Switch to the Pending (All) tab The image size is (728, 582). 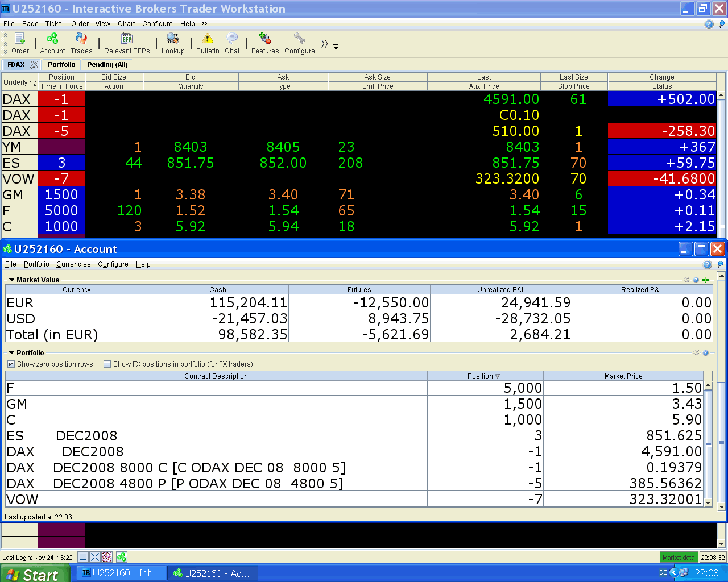point(107,65)
